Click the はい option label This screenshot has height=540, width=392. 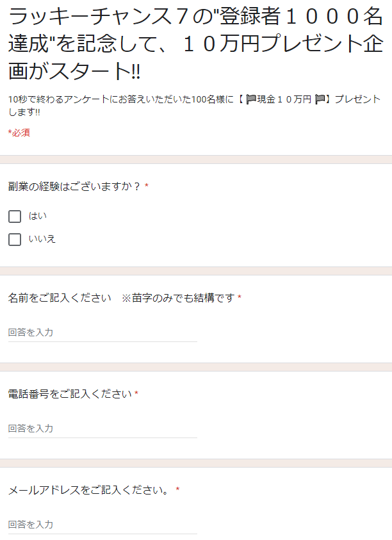(38, 216)
